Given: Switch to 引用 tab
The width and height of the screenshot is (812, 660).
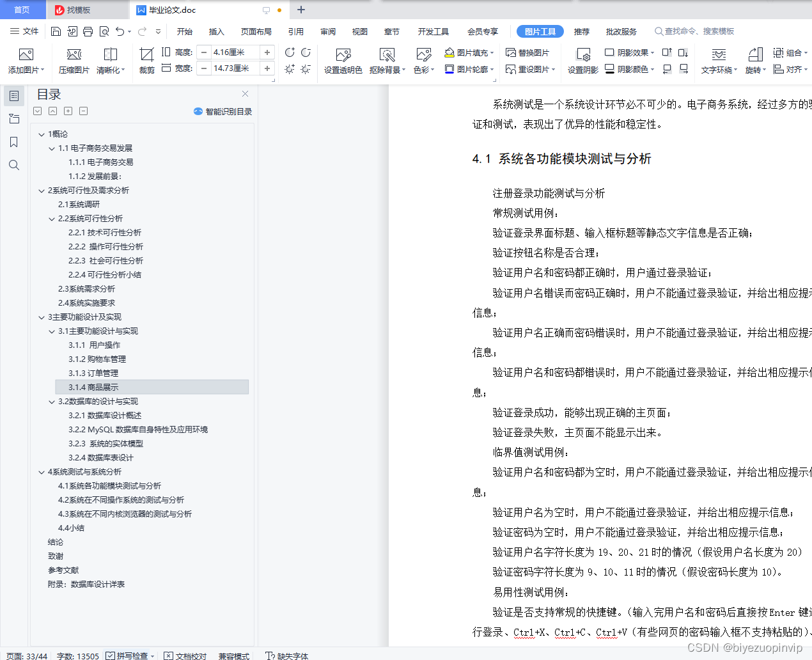Looking at the screenshot, I should (295, 31).
